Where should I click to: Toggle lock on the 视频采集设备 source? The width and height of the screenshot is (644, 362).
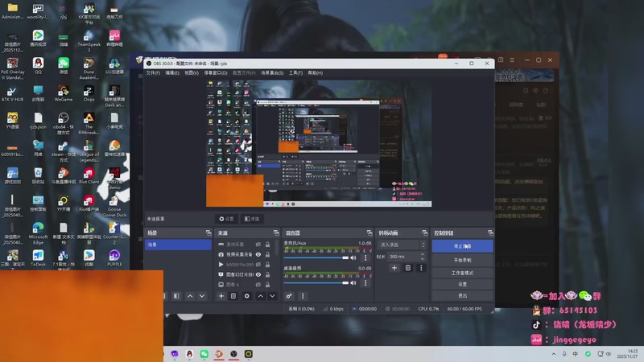(267, 254)
